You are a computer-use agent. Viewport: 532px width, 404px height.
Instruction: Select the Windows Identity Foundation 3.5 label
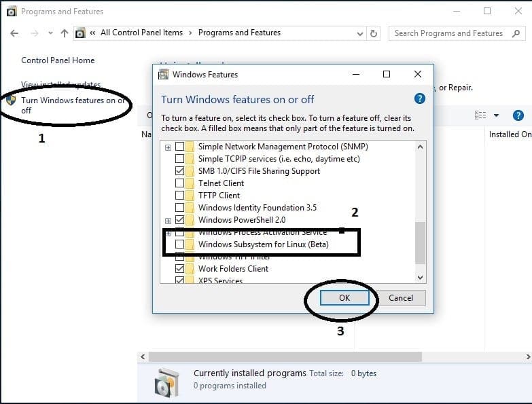258,207
